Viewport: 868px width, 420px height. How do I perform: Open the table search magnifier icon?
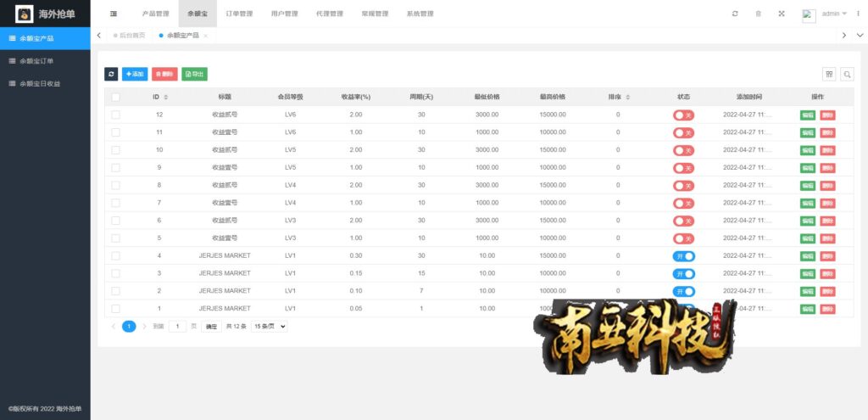tap(847, 75)
